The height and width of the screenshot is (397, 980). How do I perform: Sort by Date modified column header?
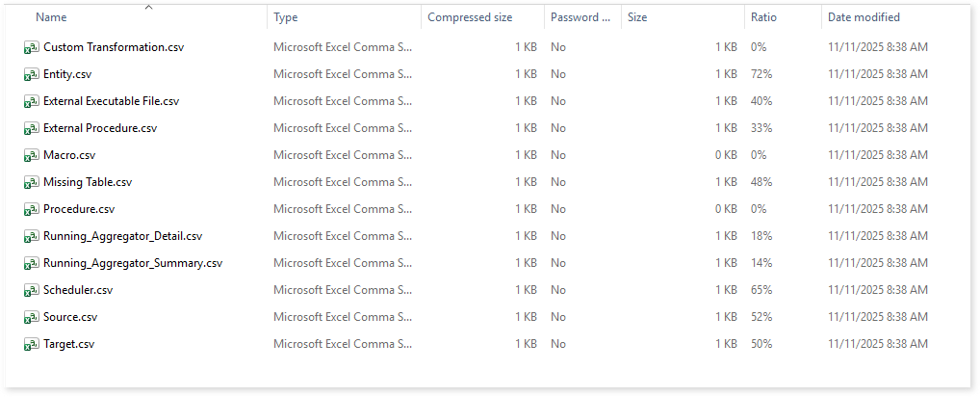pos(864,17)
